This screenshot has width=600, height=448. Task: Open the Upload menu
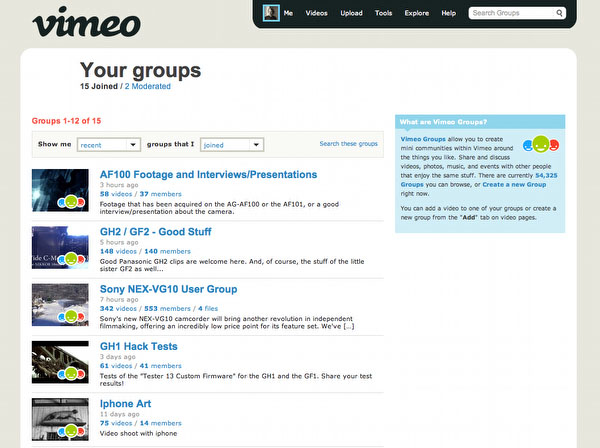(x=351, y=13)
